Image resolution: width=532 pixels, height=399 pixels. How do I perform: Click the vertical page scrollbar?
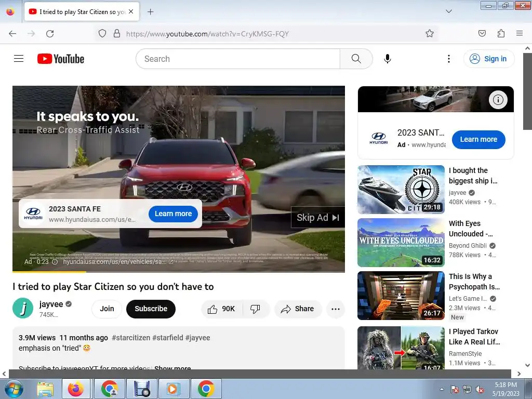click(x=527, y=91)
